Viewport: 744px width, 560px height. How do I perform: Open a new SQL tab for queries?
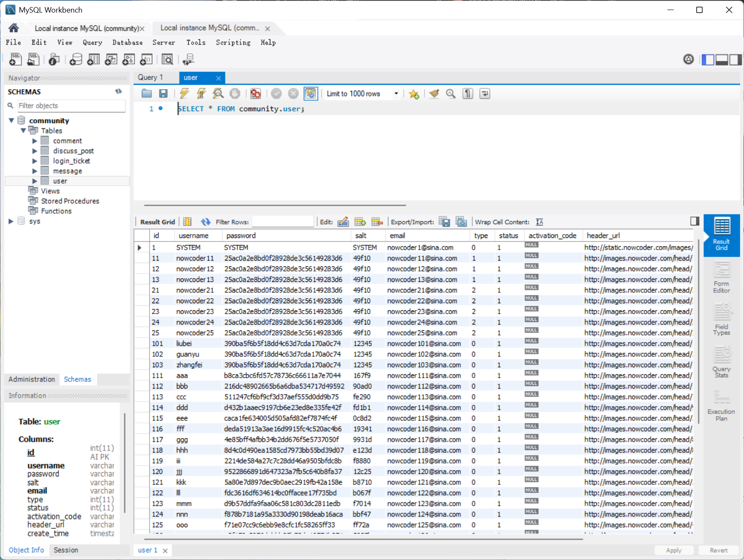15,59
